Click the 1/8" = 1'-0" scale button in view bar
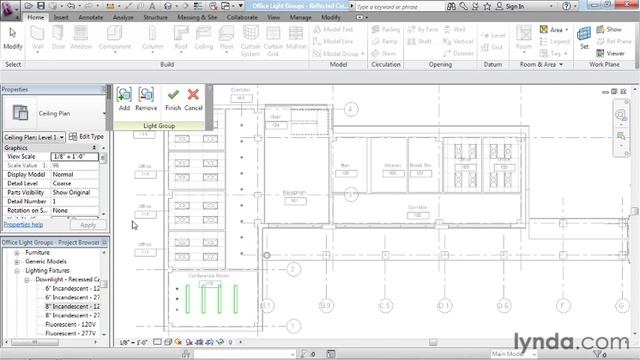The height and width of the screenshot is (360, 640). coord(133,342)
